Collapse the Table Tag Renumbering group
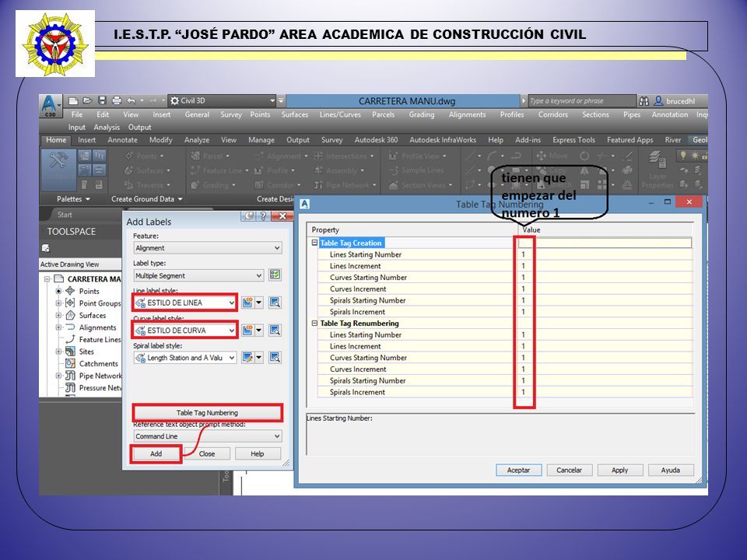The image size is (747, 560). pyautogui.click(x=314, y=323)
